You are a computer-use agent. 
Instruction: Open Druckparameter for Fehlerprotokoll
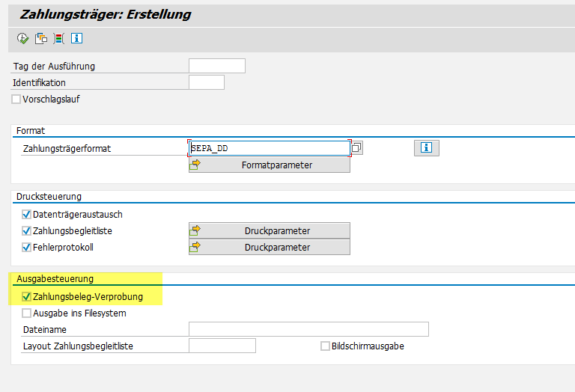point(269,247)
